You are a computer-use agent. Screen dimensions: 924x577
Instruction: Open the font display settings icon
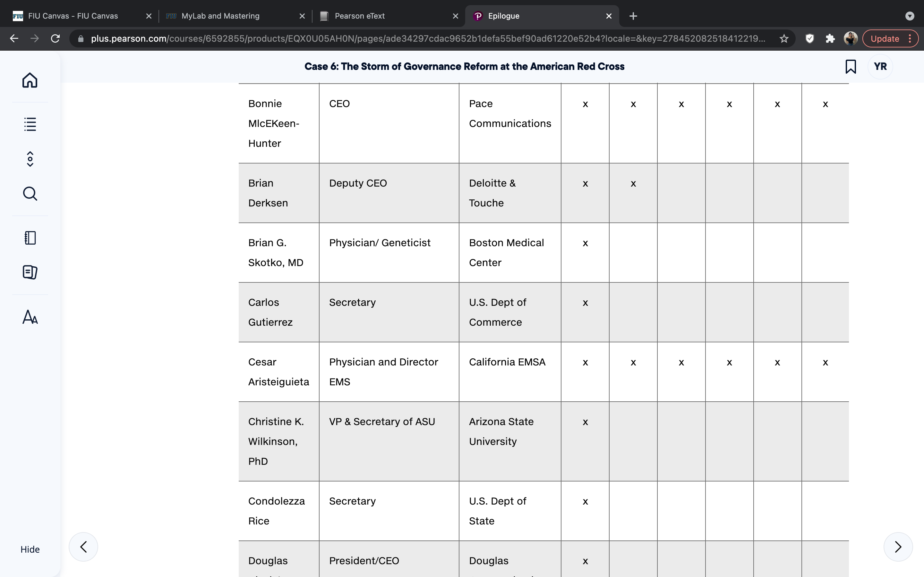click(x=30, y=317)
